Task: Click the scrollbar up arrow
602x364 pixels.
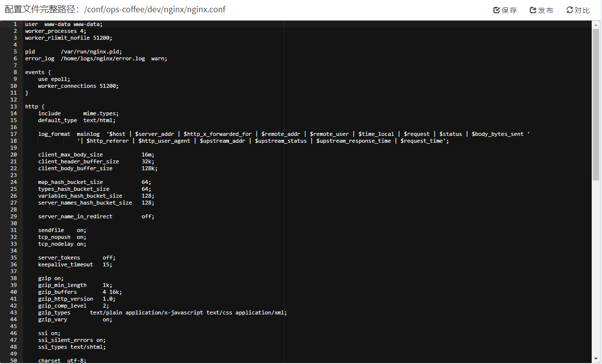Action: point(596,24)
